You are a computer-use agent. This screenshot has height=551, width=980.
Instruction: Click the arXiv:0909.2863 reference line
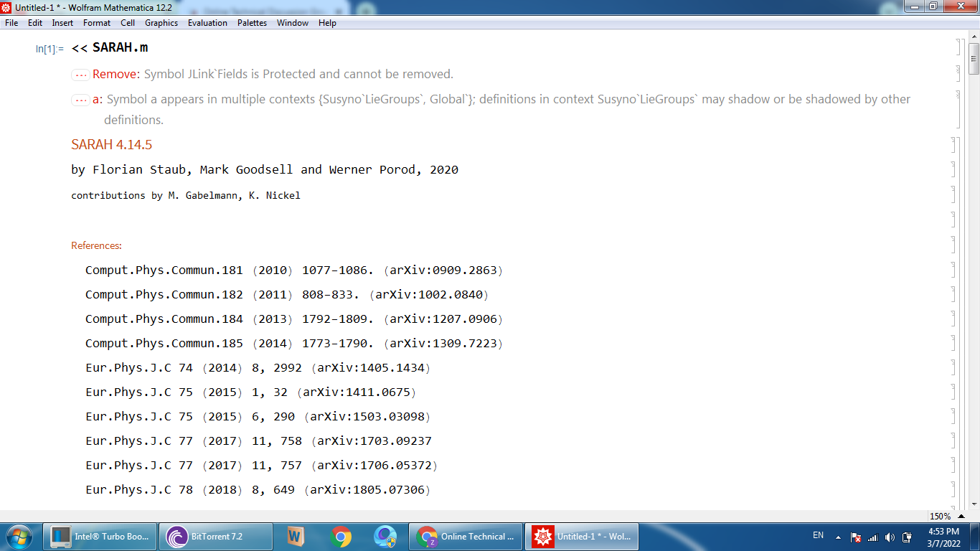tap(294, 270)
